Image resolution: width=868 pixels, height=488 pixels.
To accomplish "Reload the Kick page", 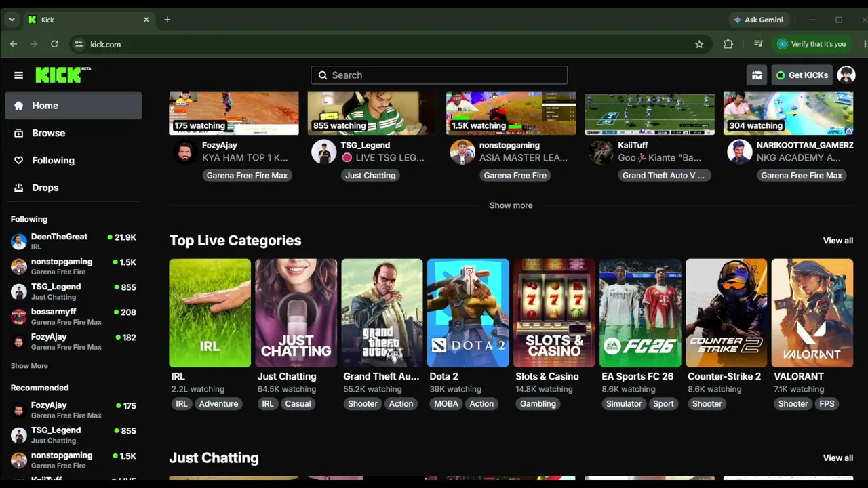I will [54, 44].
